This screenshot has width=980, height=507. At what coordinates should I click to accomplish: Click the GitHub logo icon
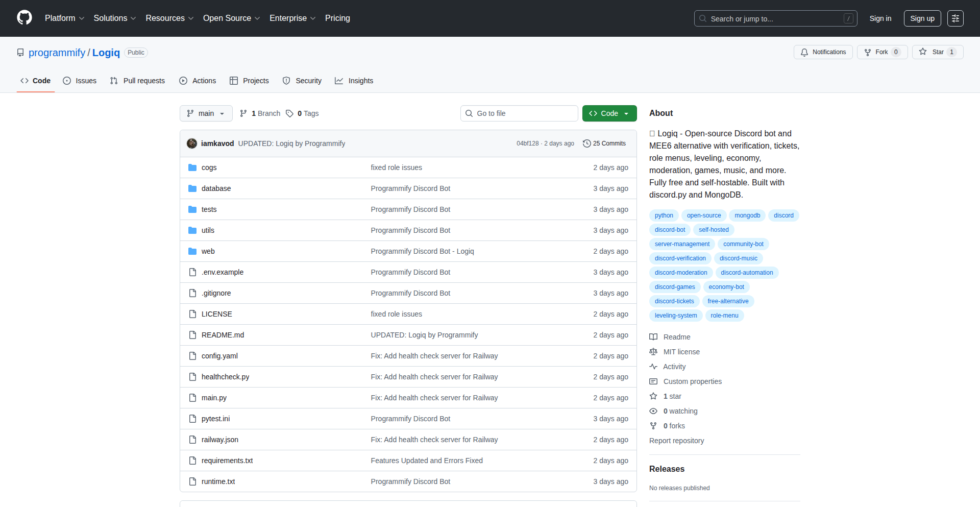tap(24, 18)
